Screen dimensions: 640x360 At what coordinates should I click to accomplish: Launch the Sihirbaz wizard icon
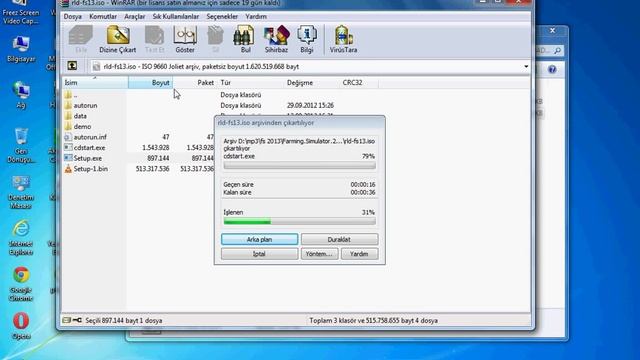276,39
